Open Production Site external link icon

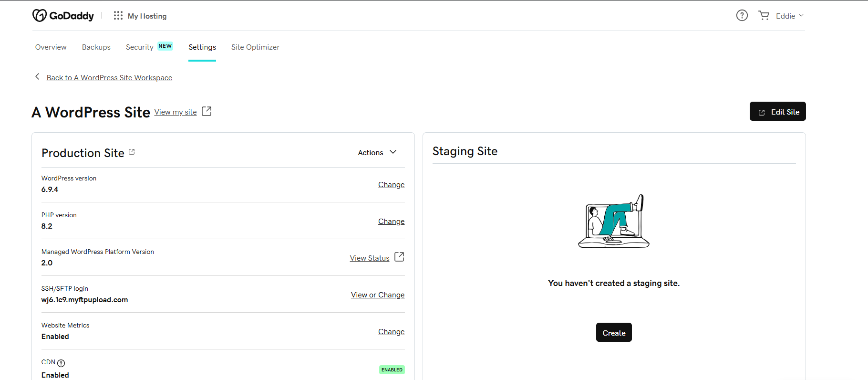coord(132,152)
